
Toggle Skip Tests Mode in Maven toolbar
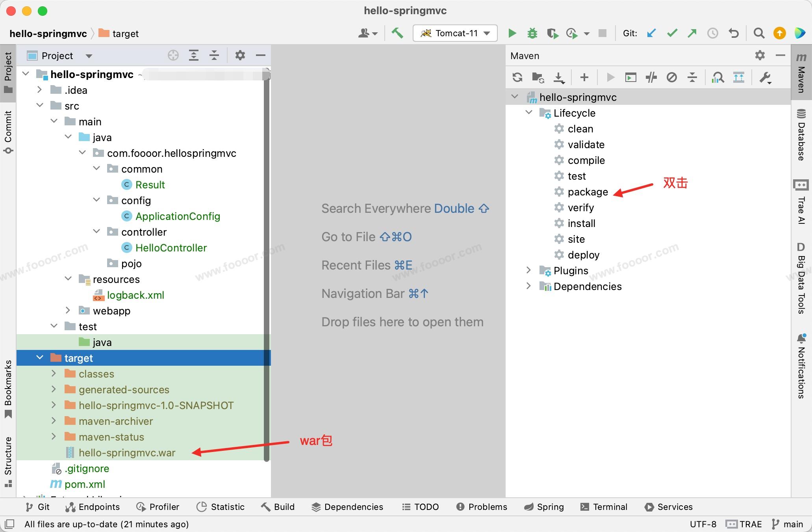[x=672, y=77]
